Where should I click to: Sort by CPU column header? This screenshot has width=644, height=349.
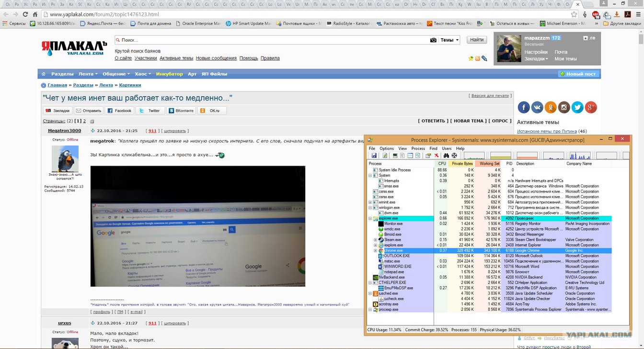[442, 164]
